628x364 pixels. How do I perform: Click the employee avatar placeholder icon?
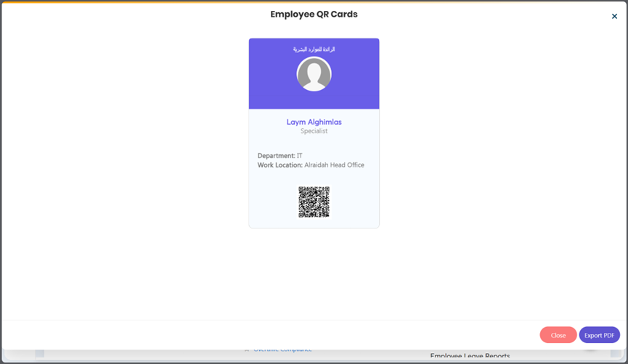point(314,73)
